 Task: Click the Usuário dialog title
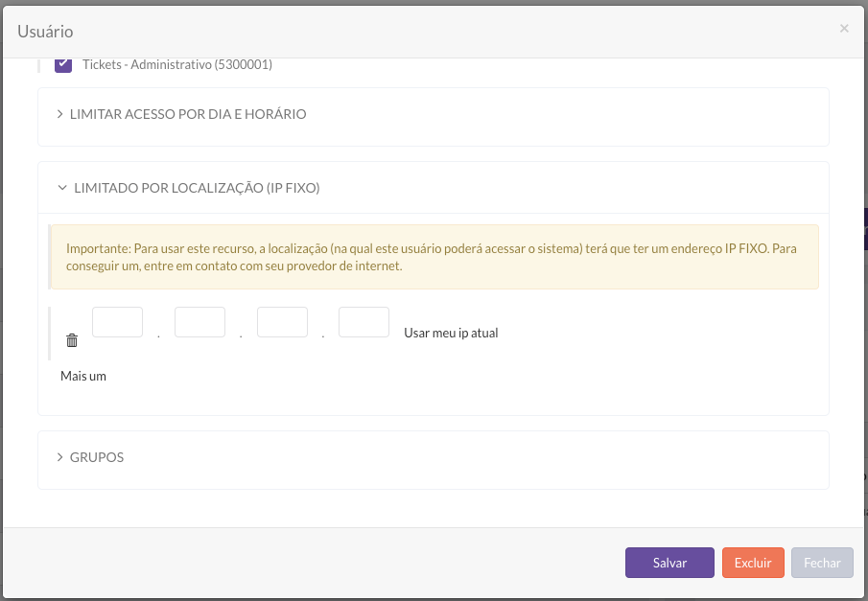coord(45,32)
